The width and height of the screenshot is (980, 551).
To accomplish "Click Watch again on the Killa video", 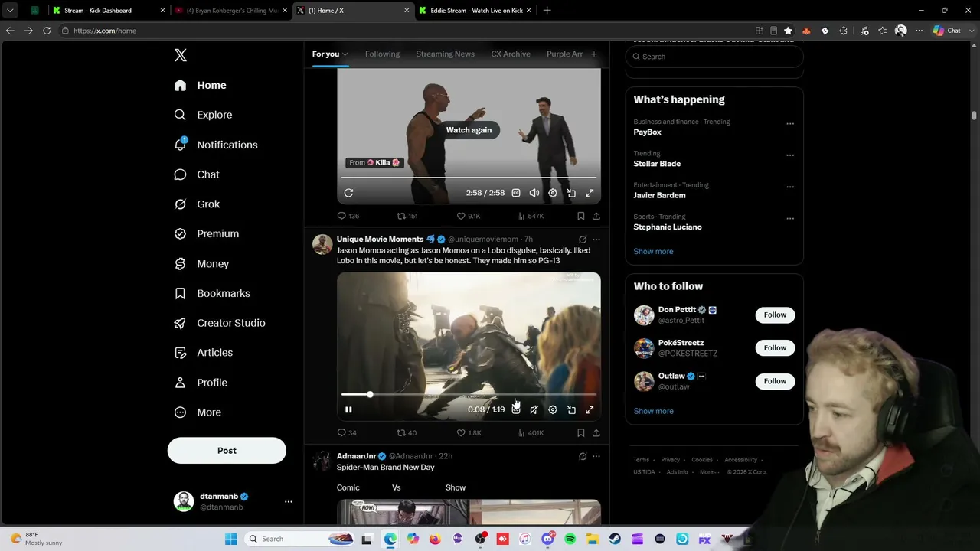I will (469, 130).
